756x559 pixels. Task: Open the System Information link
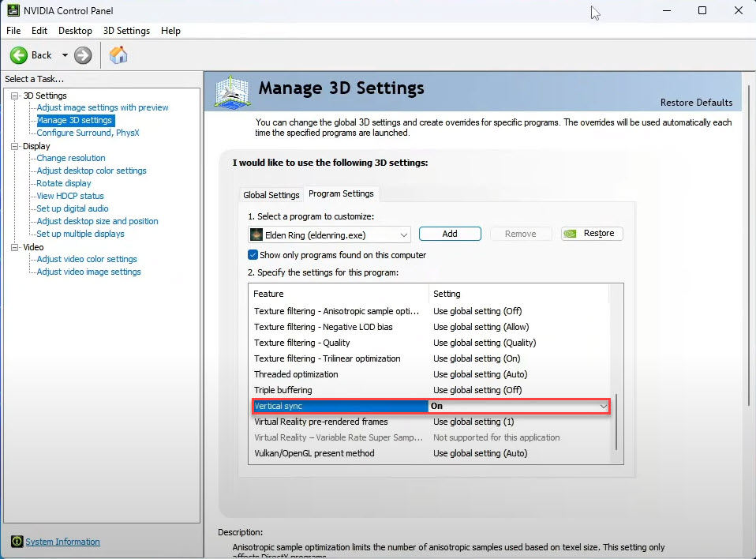coord(62,542)
